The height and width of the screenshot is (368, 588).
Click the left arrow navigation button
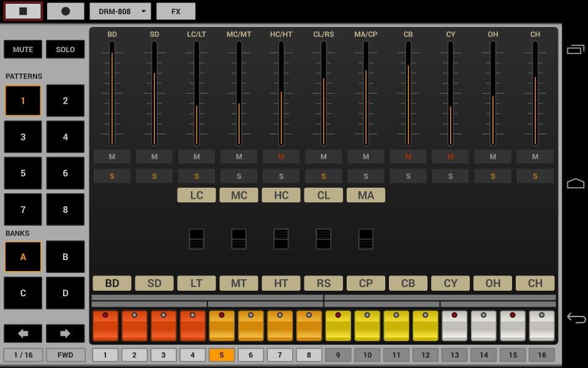coord(23,333)
